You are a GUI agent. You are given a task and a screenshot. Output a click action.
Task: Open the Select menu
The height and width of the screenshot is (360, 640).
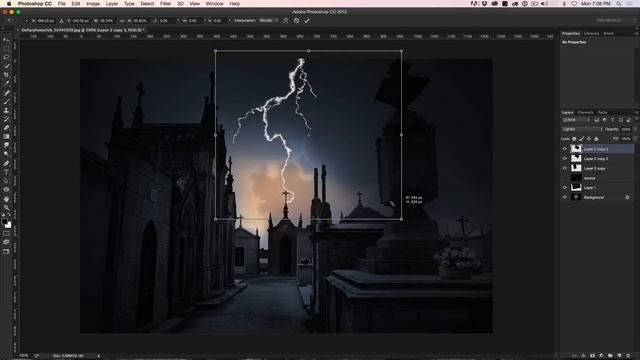pos(147,4)
